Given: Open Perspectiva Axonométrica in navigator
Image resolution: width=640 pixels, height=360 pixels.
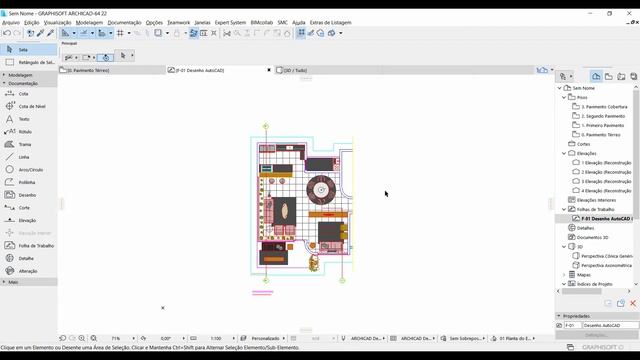Looking at the screenshot, I should (606, 265).
